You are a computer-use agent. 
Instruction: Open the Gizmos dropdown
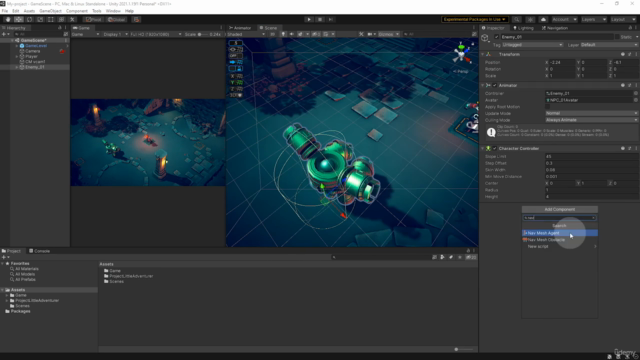[389, 34]
